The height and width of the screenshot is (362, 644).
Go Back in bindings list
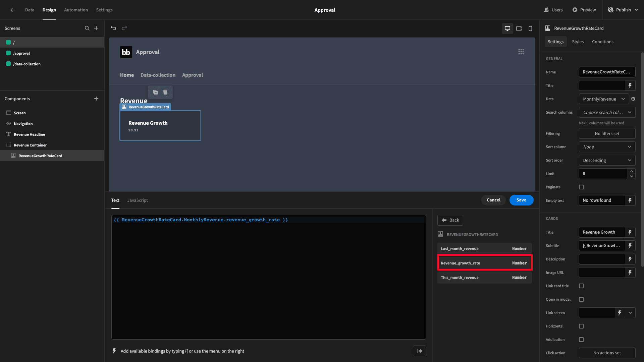point(450,220)
